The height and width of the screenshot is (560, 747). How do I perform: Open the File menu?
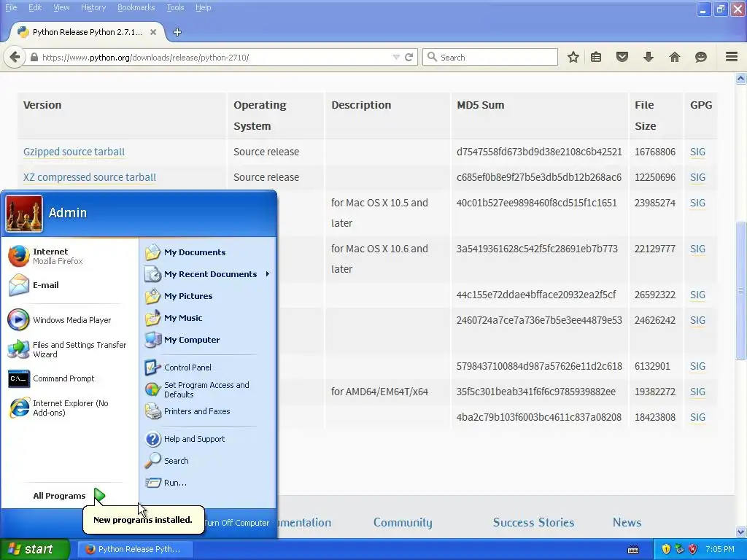pyautogui.click(x=10, y=7)
